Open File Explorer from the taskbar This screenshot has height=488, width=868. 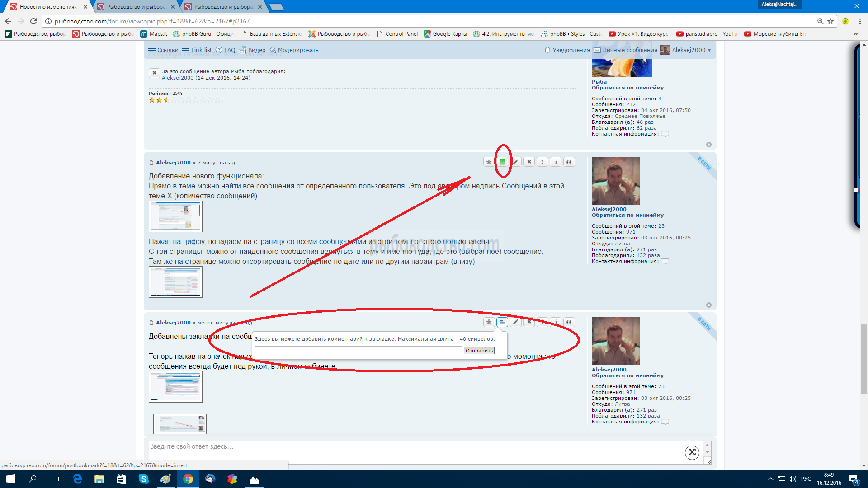pyautogui.click(x=99, y=479)
